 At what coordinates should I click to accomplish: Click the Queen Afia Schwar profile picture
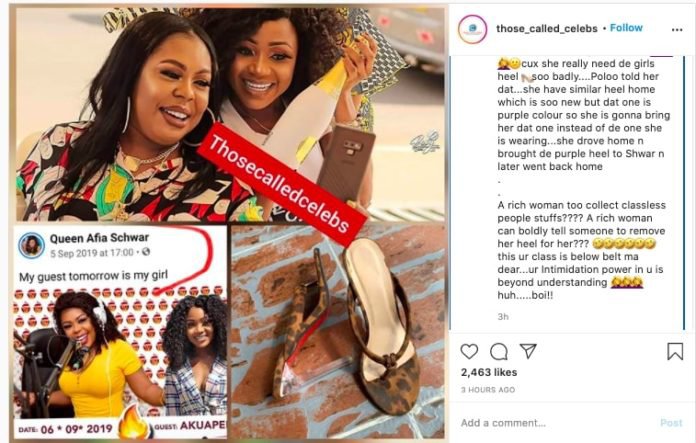click(32, 245)
